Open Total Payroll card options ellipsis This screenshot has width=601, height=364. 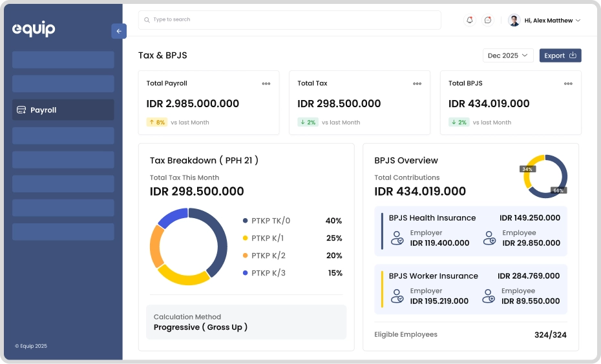click(266, 84)
